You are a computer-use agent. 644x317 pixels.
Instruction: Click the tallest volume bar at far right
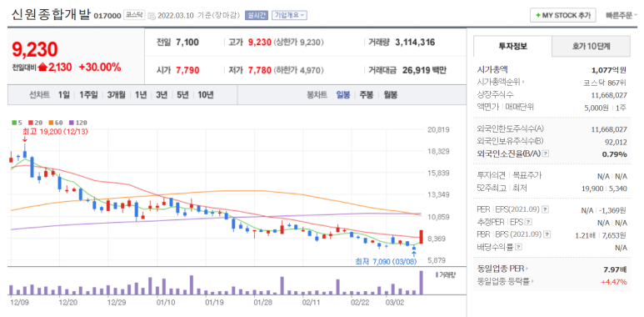421,283
